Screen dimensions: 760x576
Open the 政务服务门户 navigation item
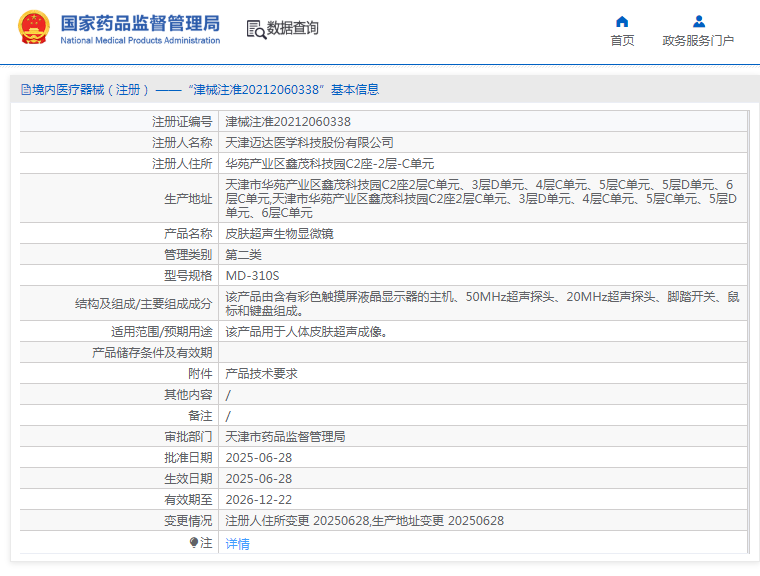click(698, 41)
